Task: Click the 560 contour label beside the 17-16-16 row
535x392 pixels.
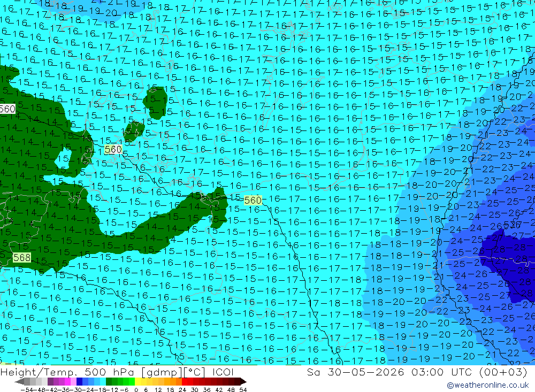Action: tap(253, 200)
